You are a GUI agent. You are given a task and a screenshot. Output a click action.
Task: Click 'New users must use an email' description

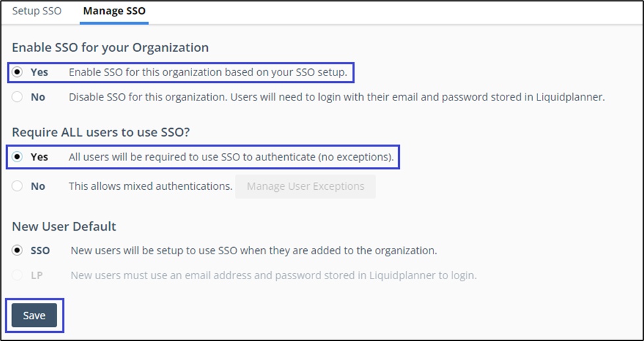[273, 275]
